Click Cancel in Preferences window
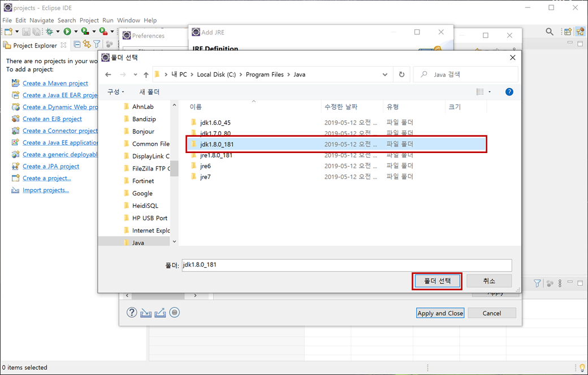The image size is (588, 375). [x=492, y=313]
